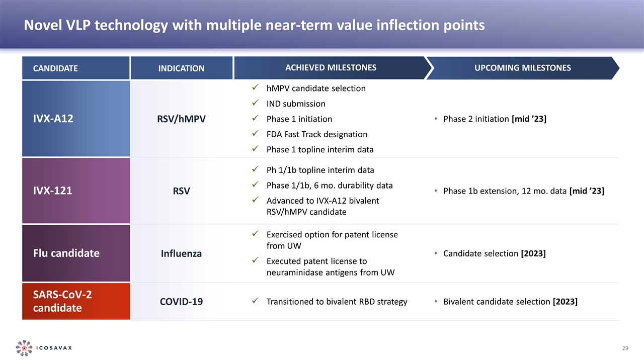Click checkmark beside FDA Fast Track designation
Image resolution: width=644 pixels, height=362 pixels.
tap(256, 134)
